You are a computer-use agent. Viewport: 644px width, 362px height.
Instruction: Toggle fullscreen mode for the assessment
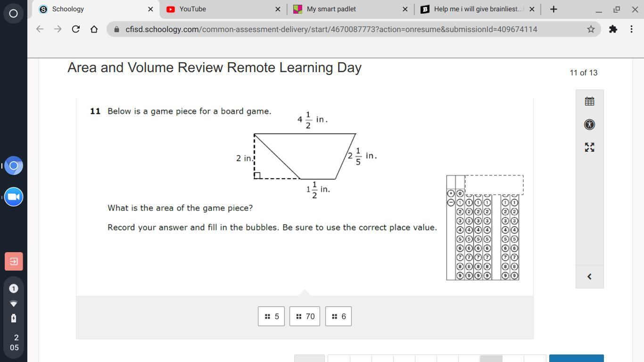[589, 148]
